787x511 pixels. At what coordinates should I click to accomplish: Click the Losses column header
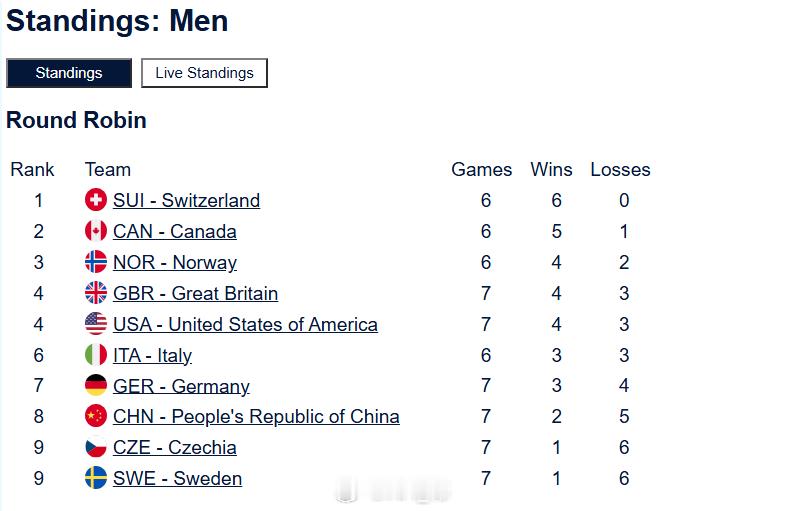pos(620,170)
